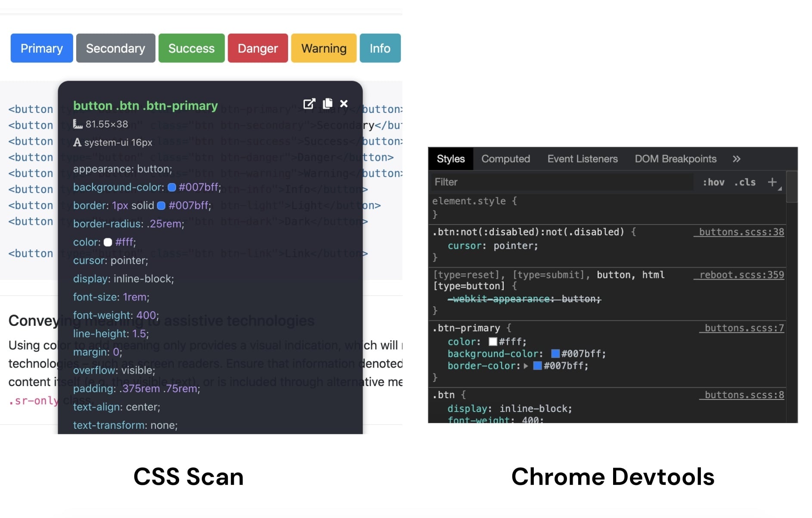Toggle the .cls element classes panel
This screenshot has height=518, width=812.
click(745, 182)
